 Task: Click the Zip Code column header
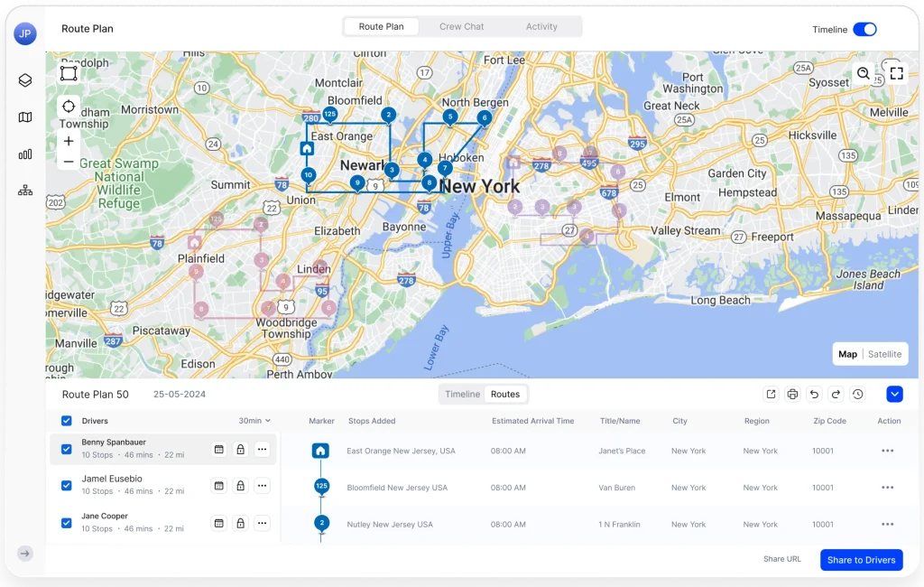tap(830, 421)
